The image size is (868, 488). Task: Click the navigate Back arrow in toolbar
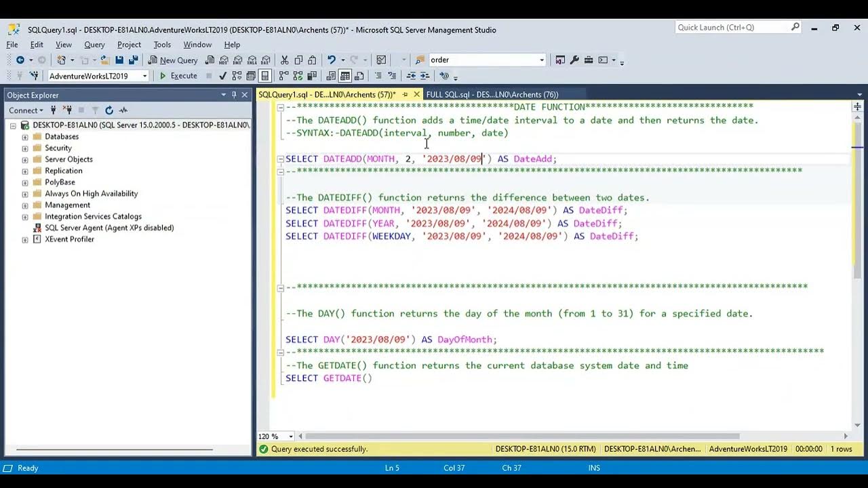click(20, 60)
